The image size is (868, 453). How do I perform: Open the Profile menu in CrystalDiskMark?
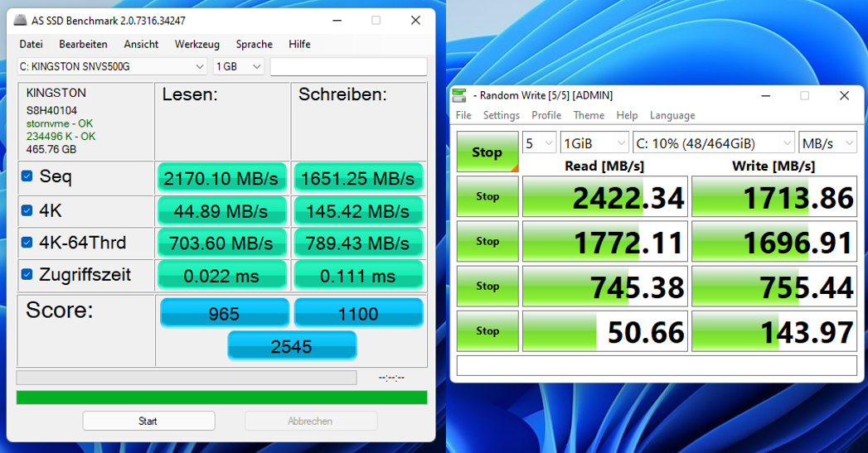[x=546, y=115]
